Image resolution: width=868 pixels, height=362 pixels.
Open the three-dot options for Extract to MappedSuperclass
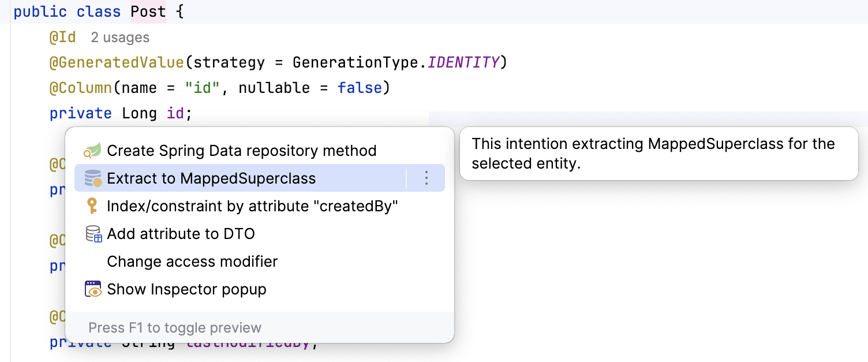(x=426, y=178)
